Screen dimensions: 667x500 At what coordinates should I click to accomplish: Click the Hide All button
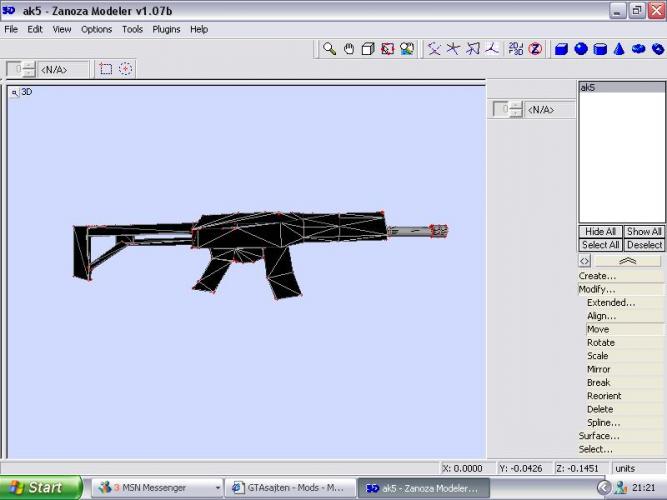[600, 231]
